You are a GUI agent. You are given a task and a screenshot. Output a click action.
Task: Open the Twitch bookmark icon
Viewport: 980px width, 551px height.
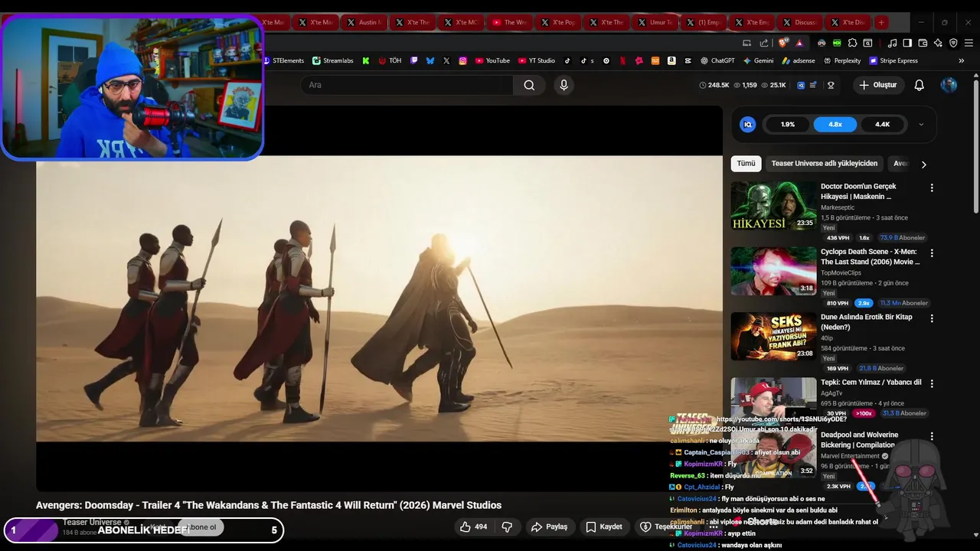pos(414,60)
